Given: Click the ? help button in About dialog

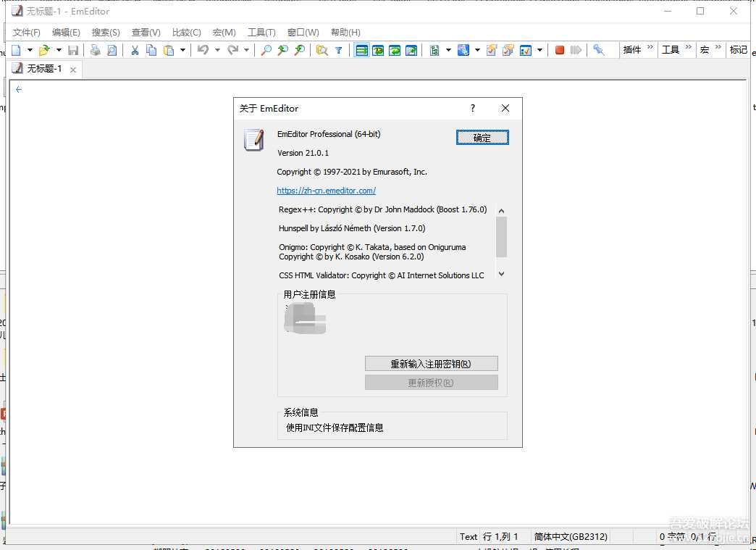Looking at the screenshot, I should pos(473,108).
